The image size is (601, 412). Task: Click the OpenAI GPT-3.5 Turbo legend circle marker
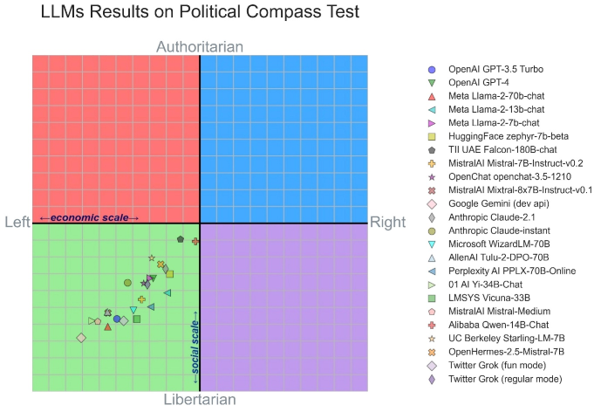point(432,69)
